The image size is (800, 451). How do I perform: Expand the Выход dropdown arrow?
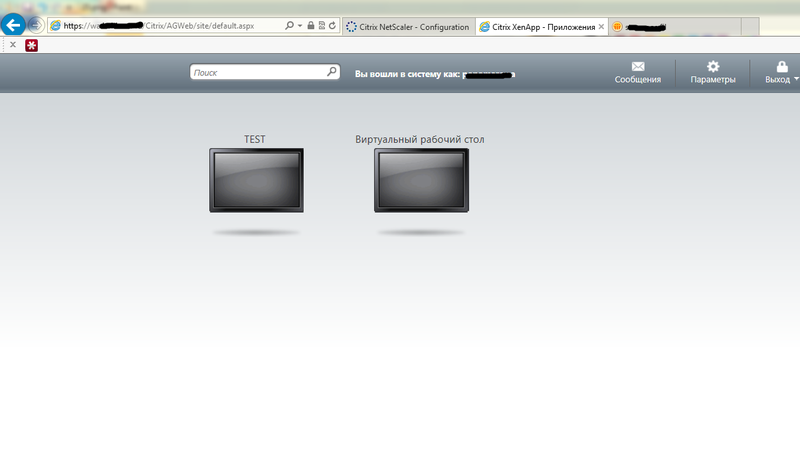(x=796, y=79)
